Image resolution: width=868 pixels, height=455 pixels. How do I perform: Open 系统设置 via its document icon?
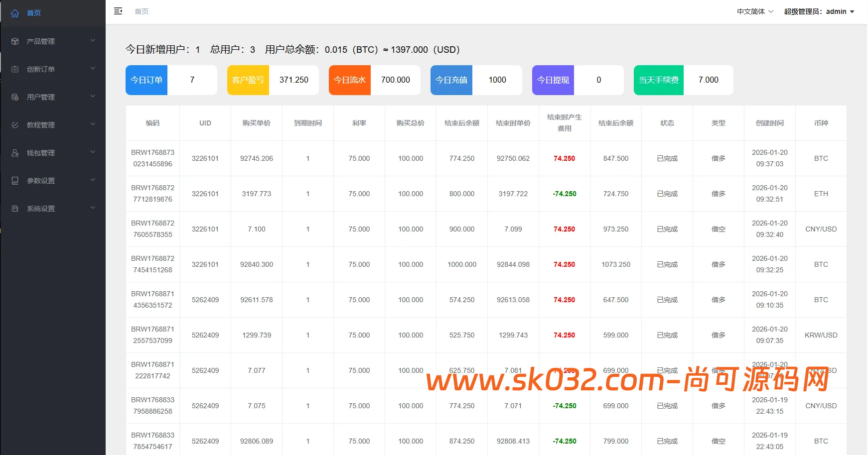(14, 208)
